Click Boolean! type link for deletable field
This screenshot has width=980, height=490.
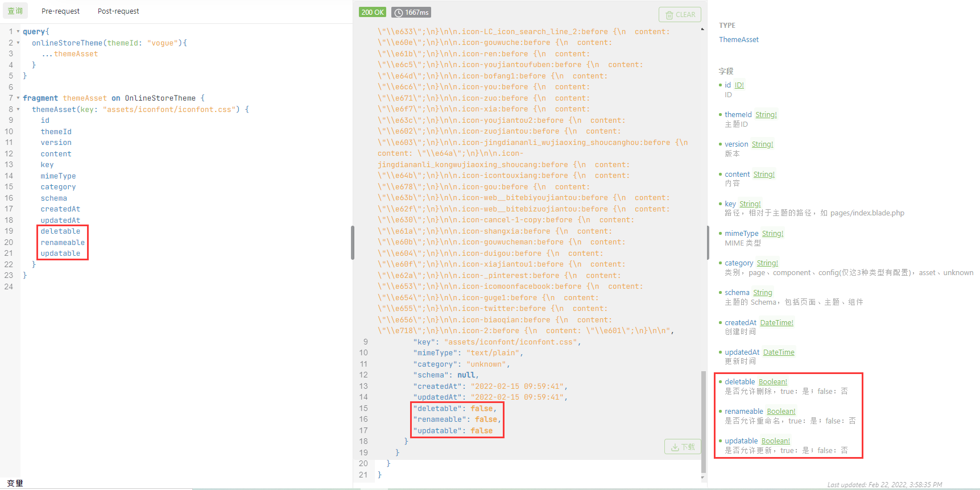click(772, 382)
